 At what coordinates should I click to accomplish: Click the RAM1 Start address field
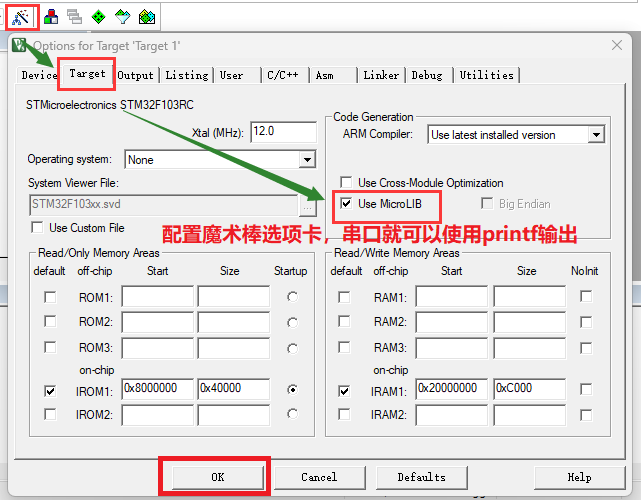(x=452, y=296)
